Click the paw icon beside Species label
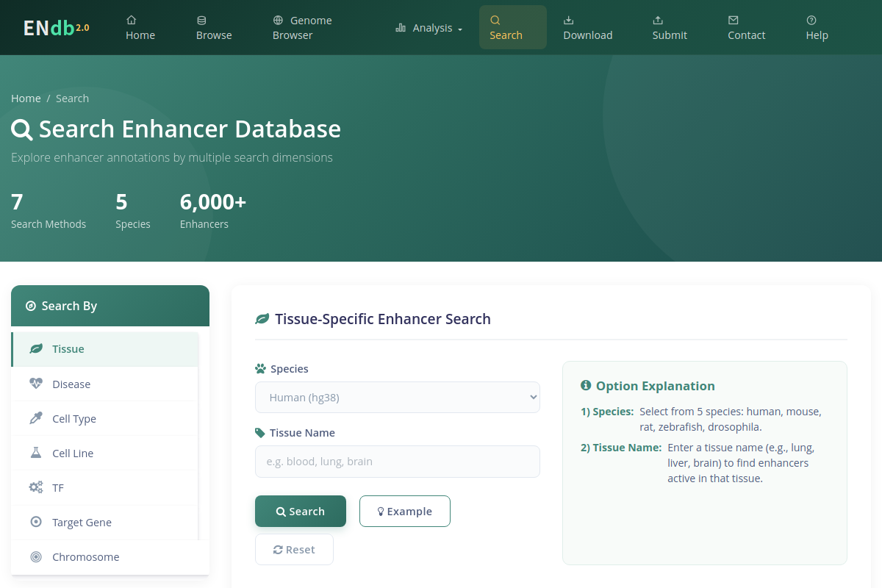The height and width of the screenshot is (588, 882). pyautogui.click(x=260, y=368)
